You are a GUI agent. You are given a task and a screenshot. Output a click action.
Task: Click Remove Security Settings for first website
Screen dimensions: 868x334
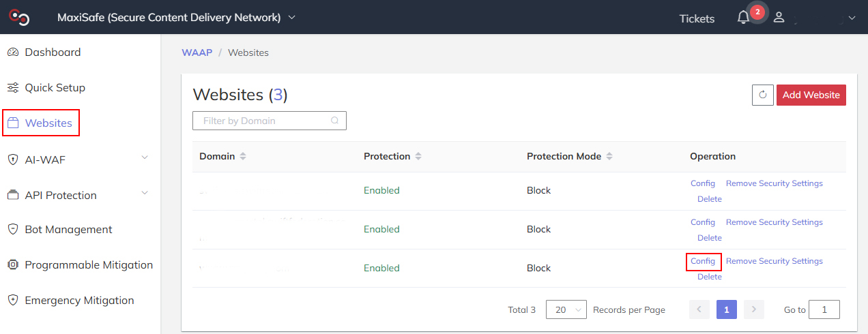pos(774,183)
